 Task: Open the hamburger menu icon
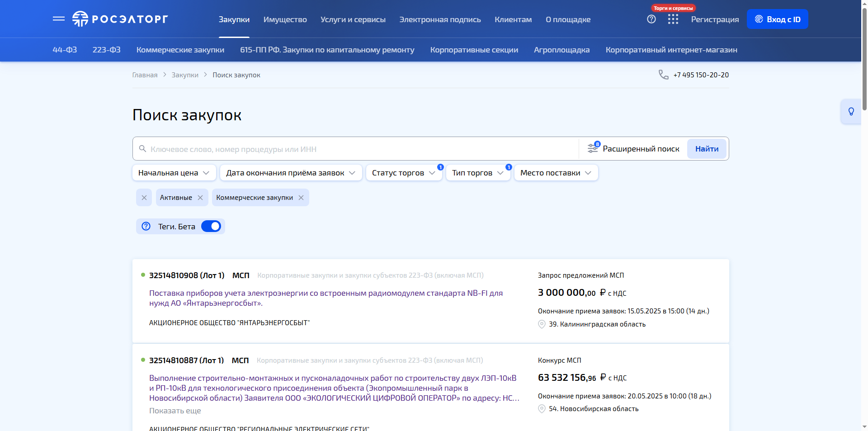pos(59,19)
